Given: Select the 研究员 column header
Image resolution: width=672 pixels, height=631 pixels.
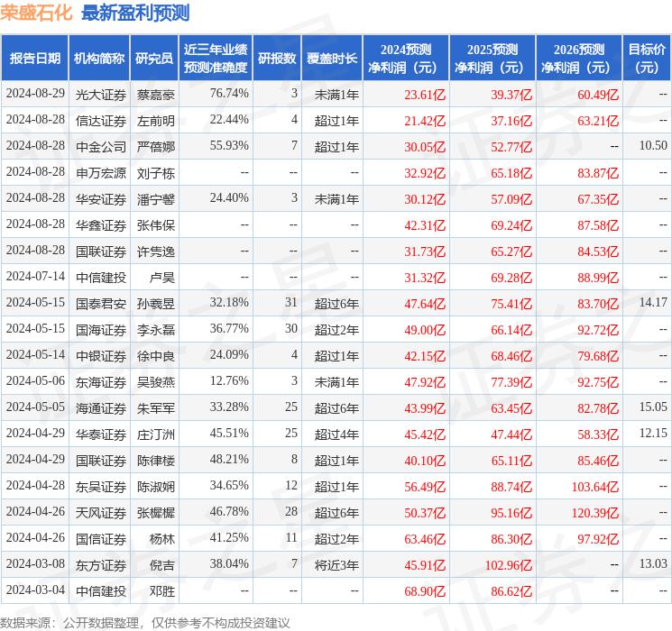Looking at the screenshot, I should click(x=154, y=59).
